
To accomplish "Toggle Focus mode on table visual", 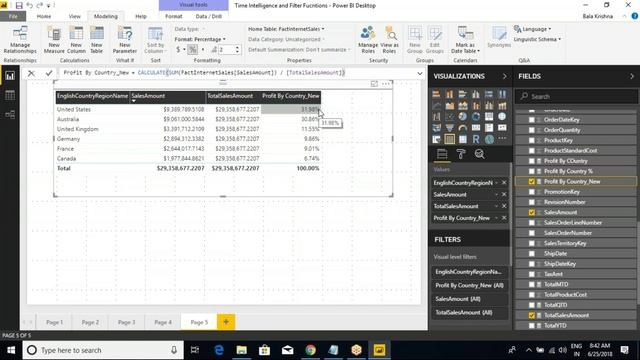I will (x=374, y=84).
